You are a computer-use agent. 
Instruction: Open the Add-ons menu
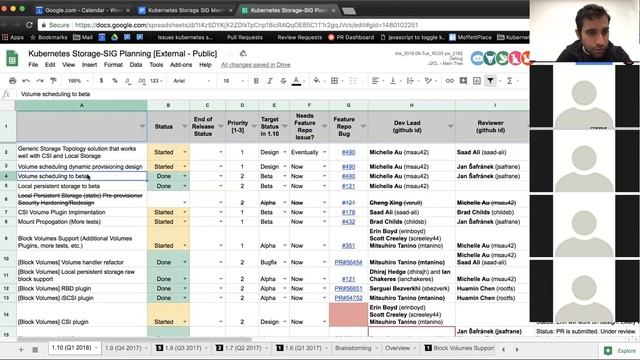(181, 64)
